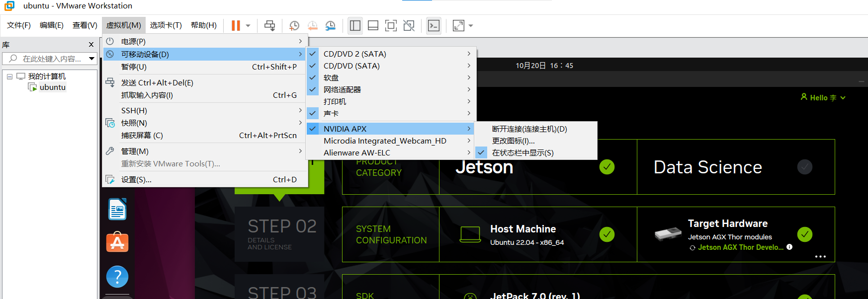868x299 pixels.
Task: Open LibreOffice Writer from the Ubuntu dock
Action: coord(117,209)
